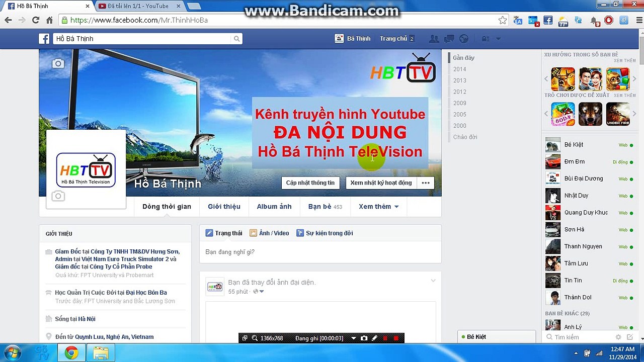This screenshot has width=644, height=362.
Task: Select Ảnh / Video composer tab
Action: pyautogui.click(x=269, y=233)
